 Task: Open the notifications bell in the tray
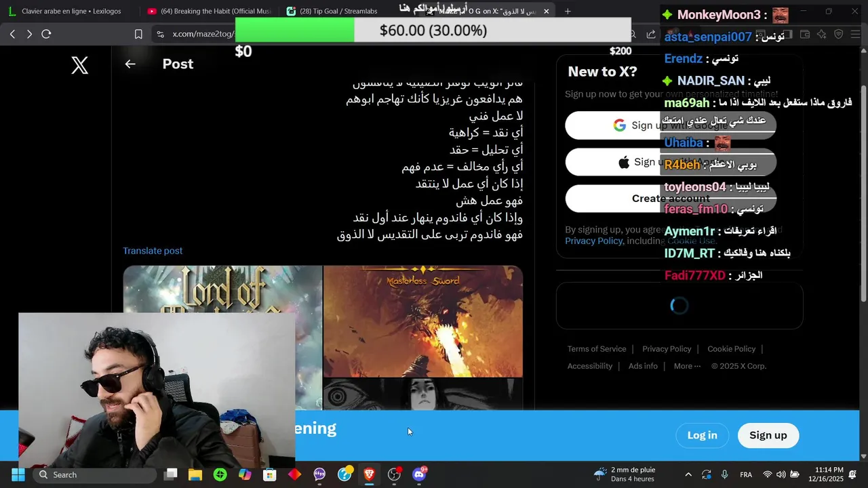[852, 474]
